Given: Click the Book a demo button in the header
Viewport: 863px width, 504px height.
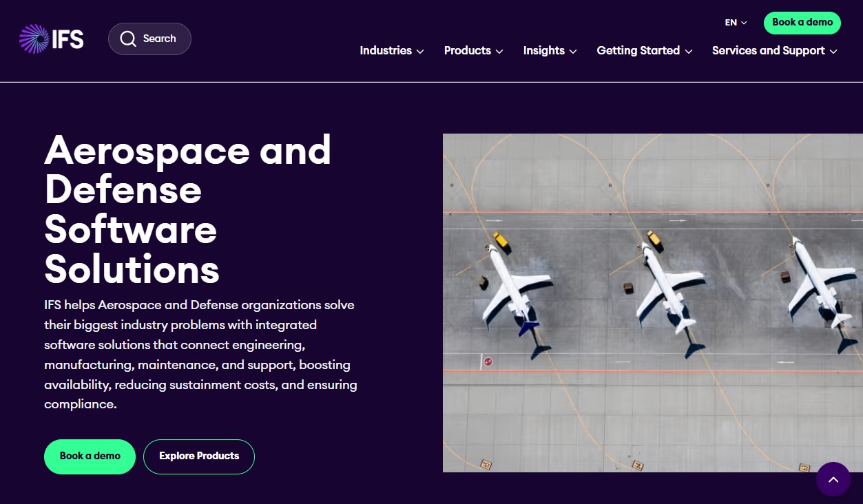Looking at the screenshot, I should [x=802, y=23].
